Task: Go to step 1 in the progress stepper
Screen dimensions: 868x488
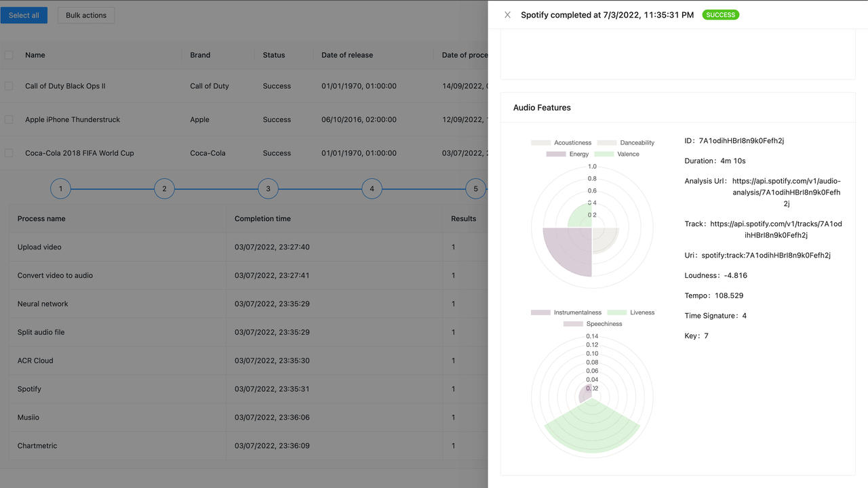Action: point(60,189)
